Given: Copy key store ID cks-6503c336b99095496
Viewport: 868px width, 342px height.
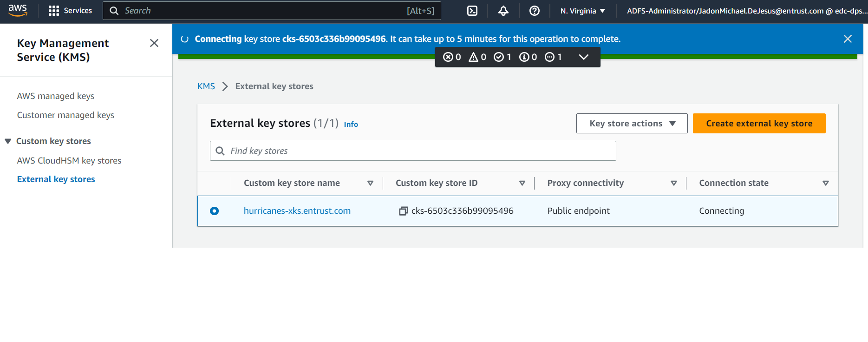Looking at the screenshot, I should coord(403,211).
